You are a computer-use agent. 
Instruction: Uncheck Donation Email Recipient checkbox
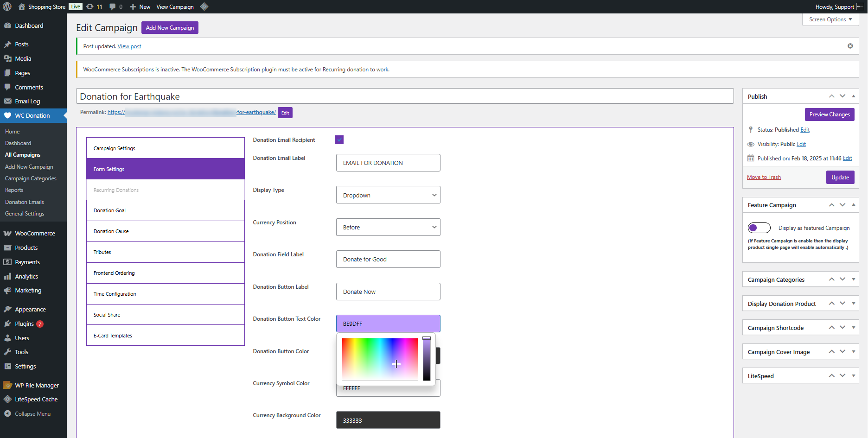point(339,140)
